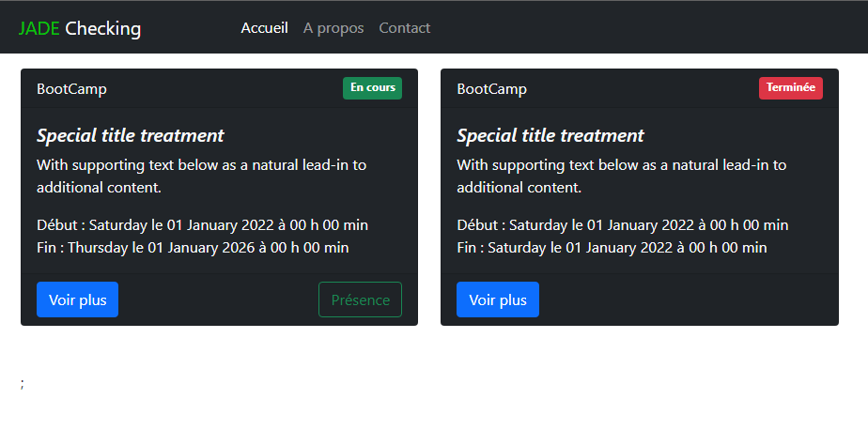Image resolution: width=868 pixels, height=430 pixels.
Task: Click the Fin Saturday 01 January 2022 line
Action: (x=612, y=247)
